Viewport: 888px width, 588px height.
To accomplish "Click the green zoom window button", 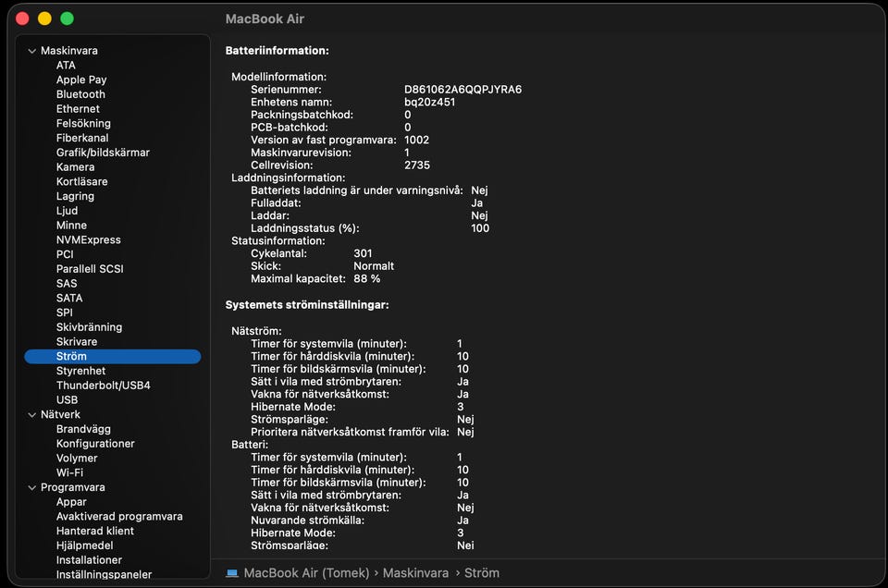I will tap(67, 18).
